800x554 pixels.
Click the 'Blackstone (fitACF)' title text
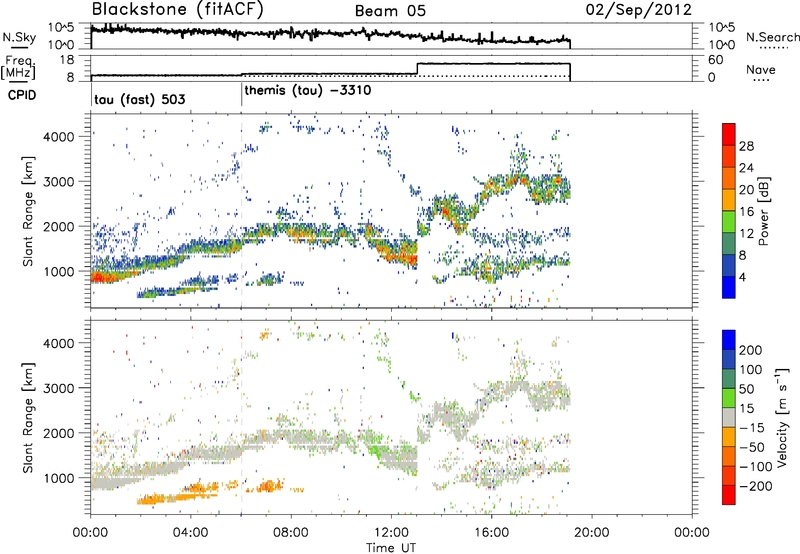pos(178,9)
